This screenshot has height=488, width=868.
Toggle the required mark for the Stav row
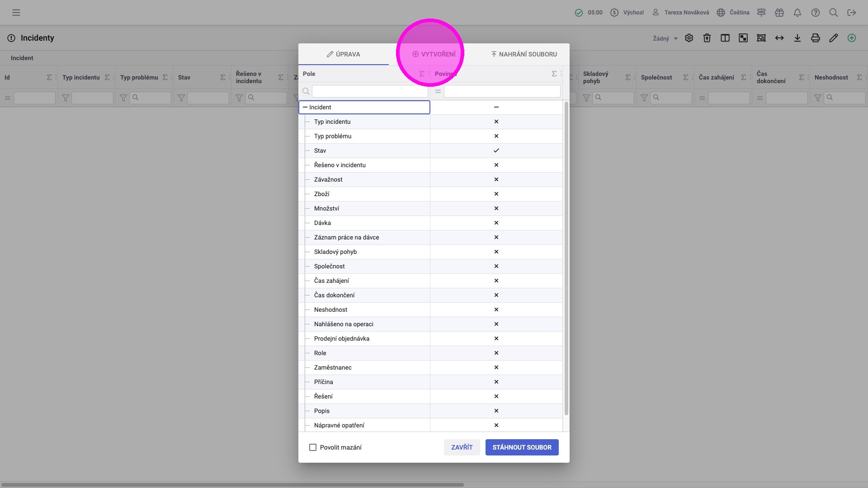(496, 150)
